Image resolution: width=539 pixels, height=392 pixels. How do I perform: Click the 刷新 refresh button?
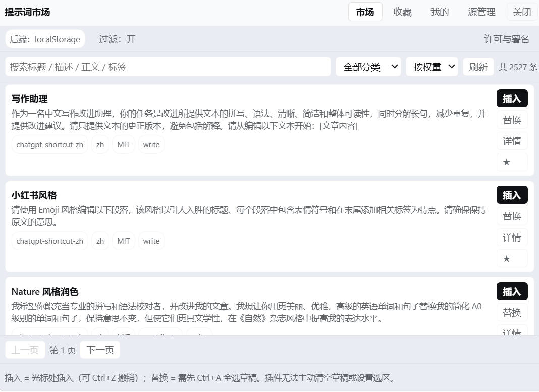pos(478,67)
